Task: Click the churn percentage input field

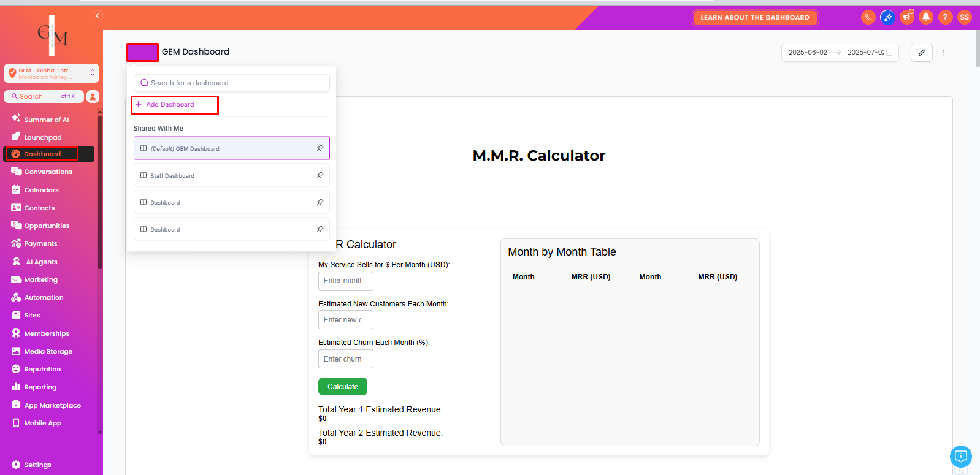Action: (x=346, y=359)
